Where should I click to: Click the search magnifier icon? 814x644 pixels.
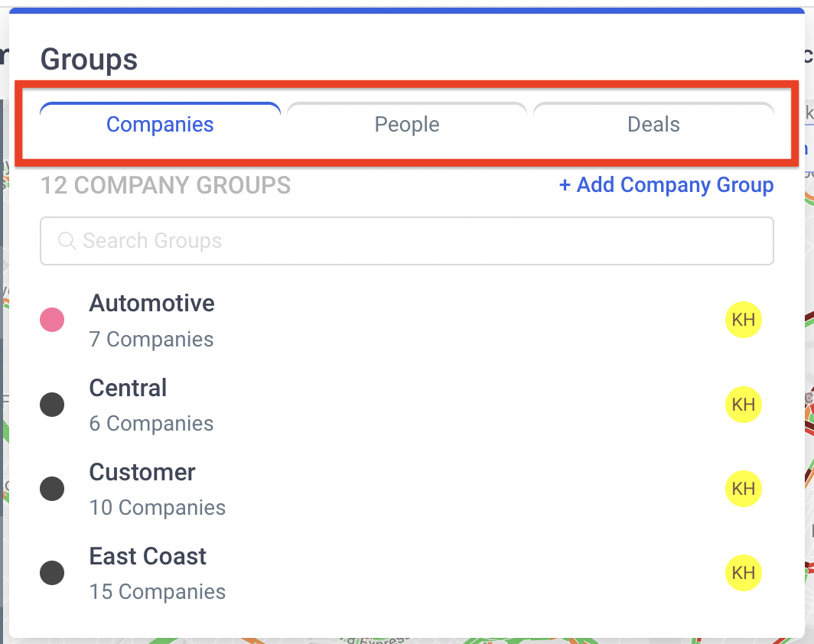[67, 241]
